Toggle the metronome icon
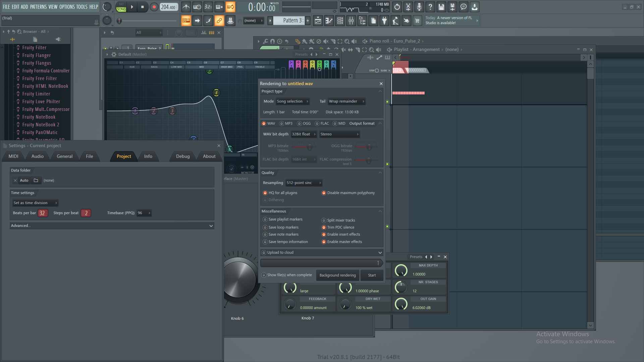 [186, 7]
